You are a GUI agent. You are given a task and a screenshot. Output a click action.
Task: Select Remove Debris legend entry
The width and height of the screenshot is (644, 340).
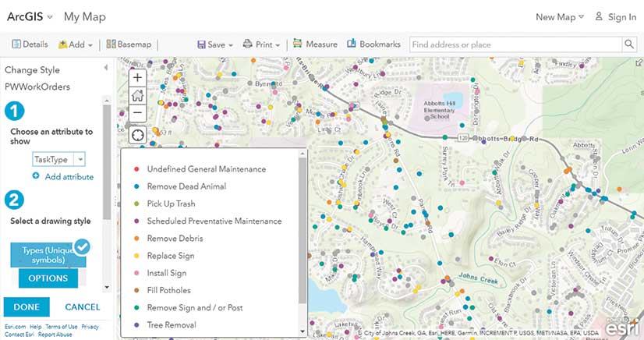pos(175,238)
